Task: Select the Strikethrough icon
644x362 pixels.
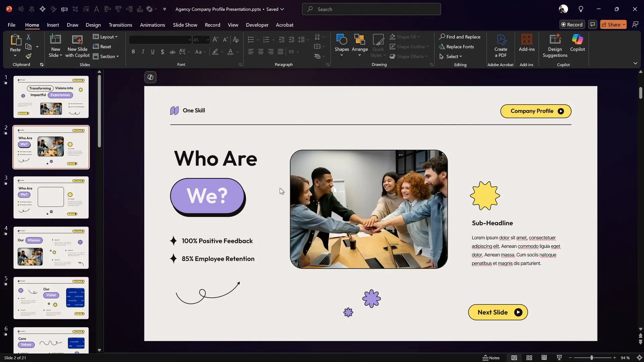Action: (x=172, y=51)
